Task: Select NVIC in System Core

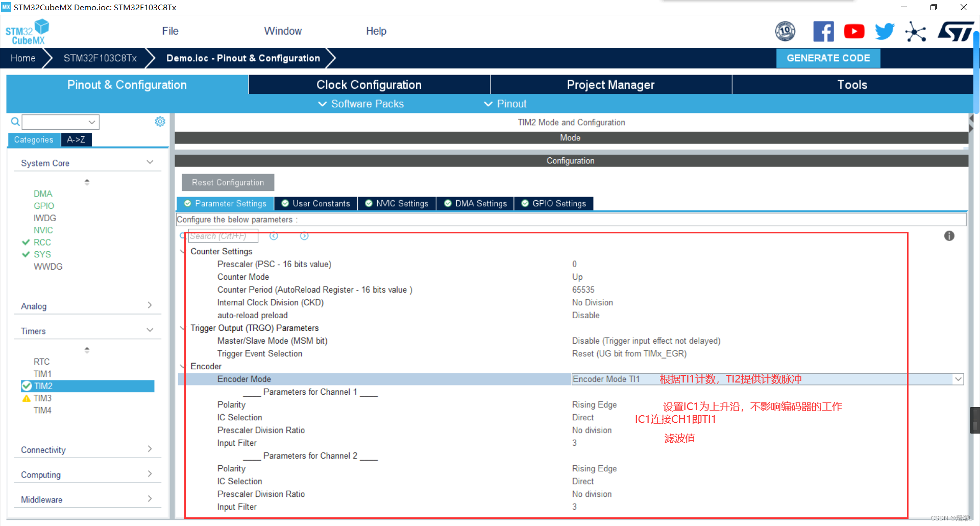Action: (x=43, y=230)
